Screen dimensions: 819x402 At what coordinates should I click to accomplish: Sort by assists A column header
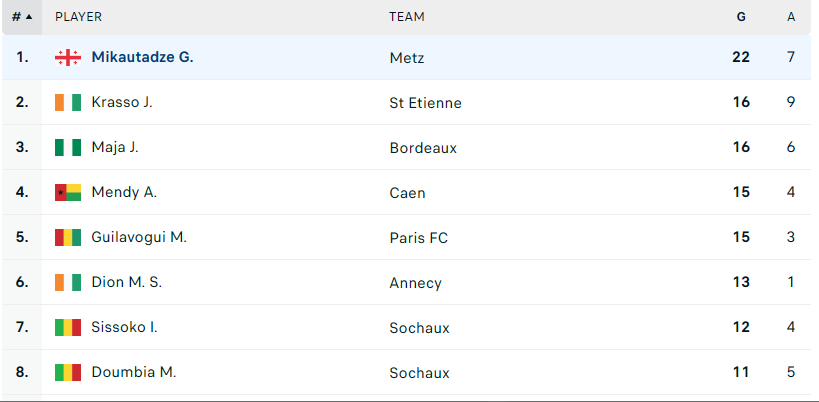coord(791,17)
